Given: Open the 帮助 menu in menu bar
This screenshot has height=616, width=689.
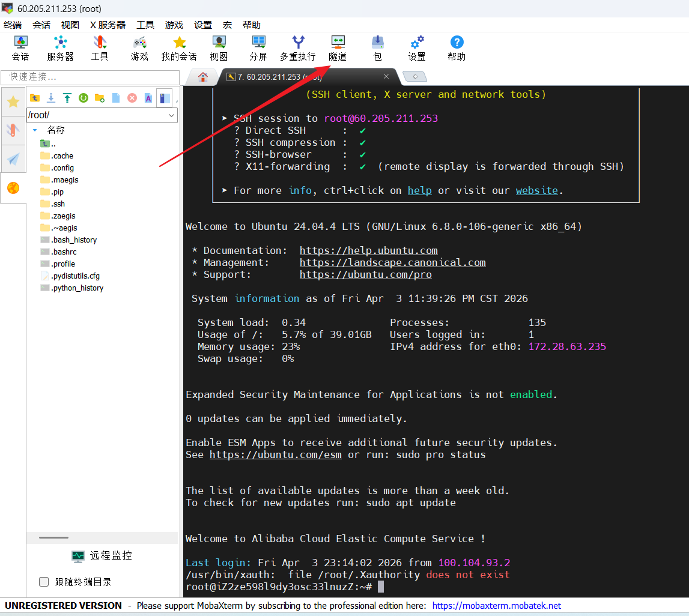Looking at the screenshot, I should point(251,25).
